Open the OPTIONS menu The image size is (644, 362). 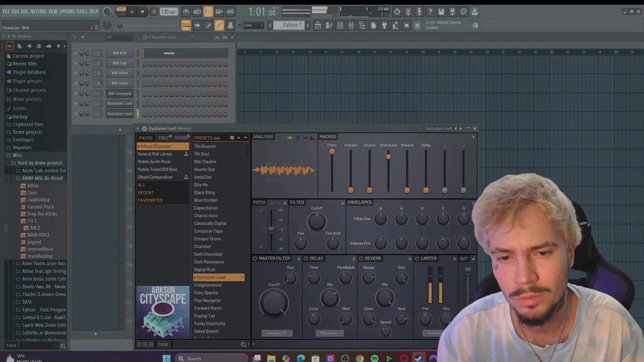point(67,12)
